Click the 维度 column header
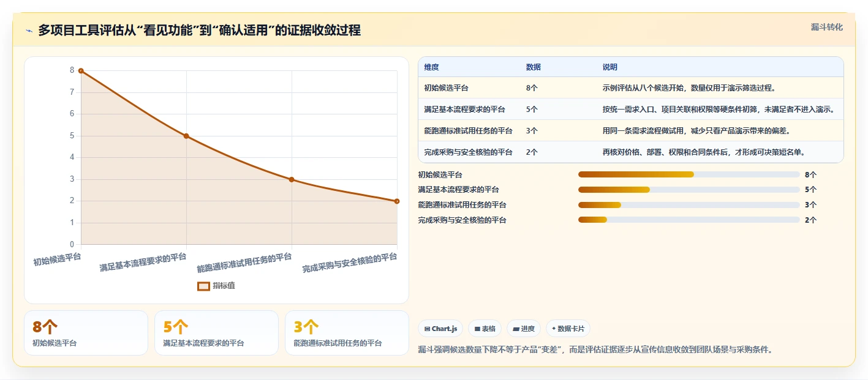The image size is (868, 380). click(x=431, y=67)
